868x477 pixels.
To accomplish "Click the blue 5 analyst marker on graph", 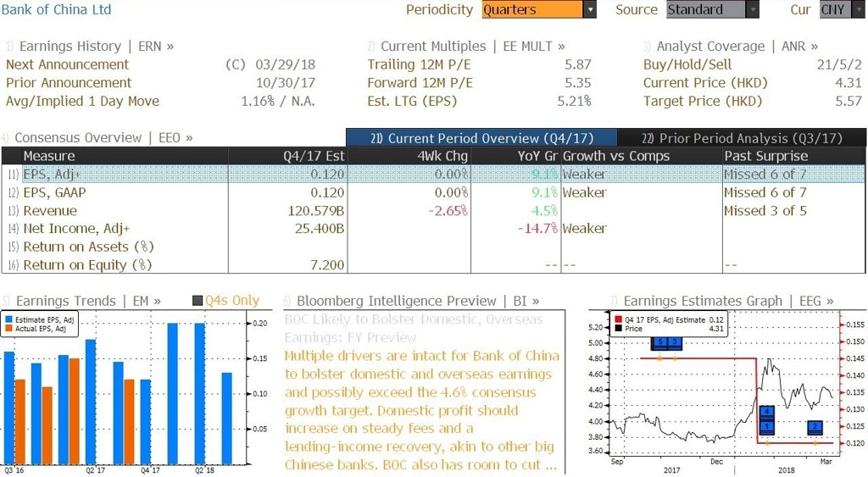I will click(x=659, y=342).
